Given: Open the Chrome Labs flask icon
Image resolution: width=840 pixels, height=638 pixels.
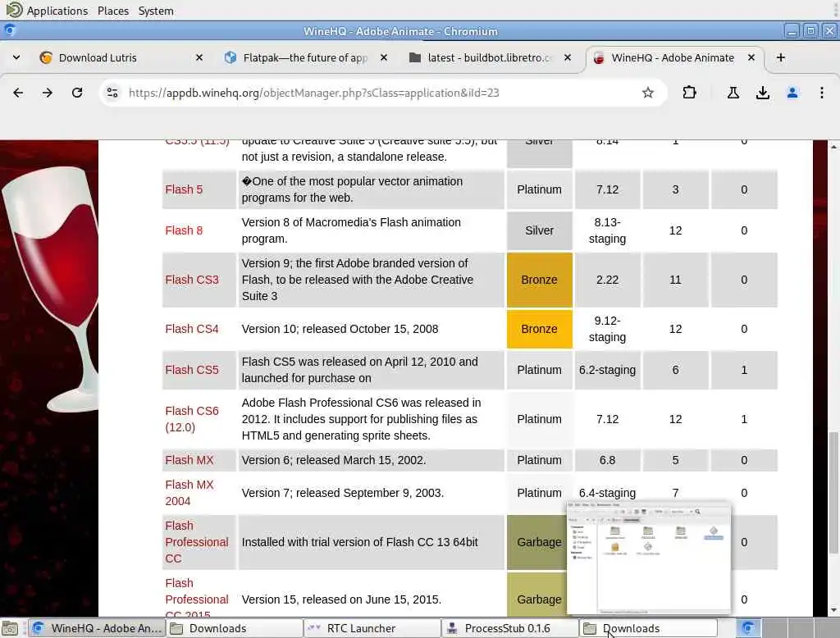Looking at the screenshot, I should click(733, 93).
